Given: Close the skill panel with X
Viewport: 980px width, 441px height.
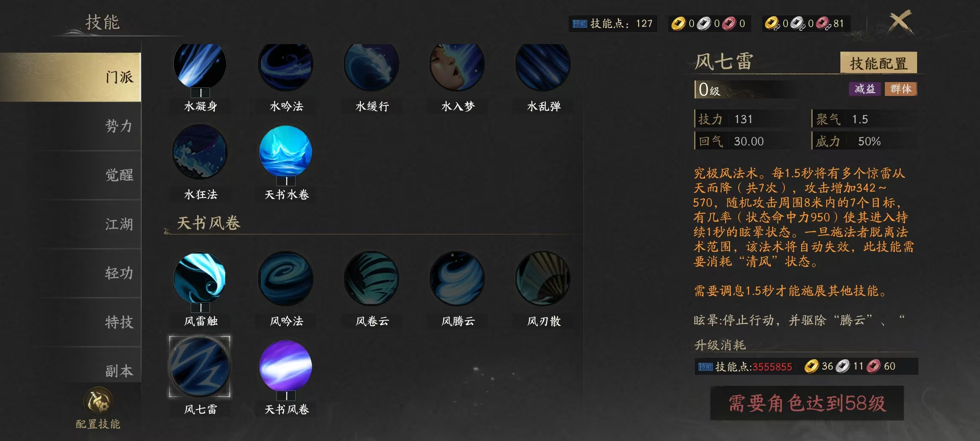Looking at the screenshot, I should (x=900, y=22).
